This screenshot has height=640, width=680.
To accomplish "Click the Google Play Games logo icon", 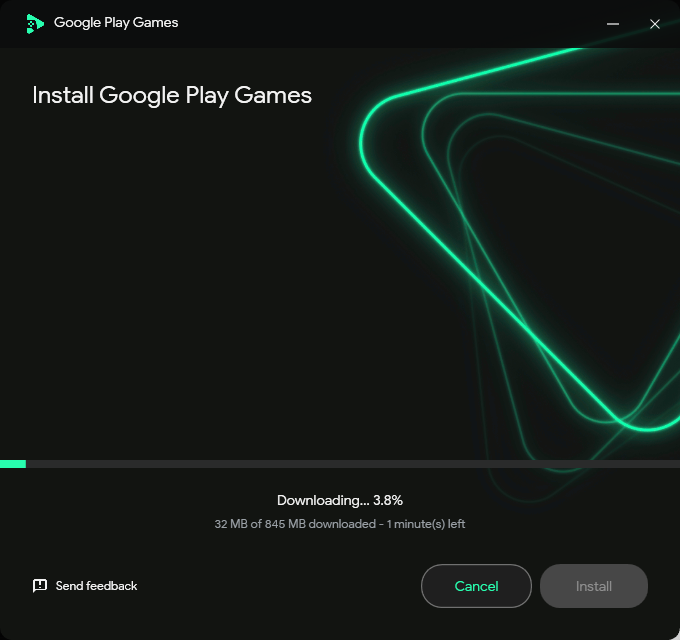I will click(x=35, y=23).
